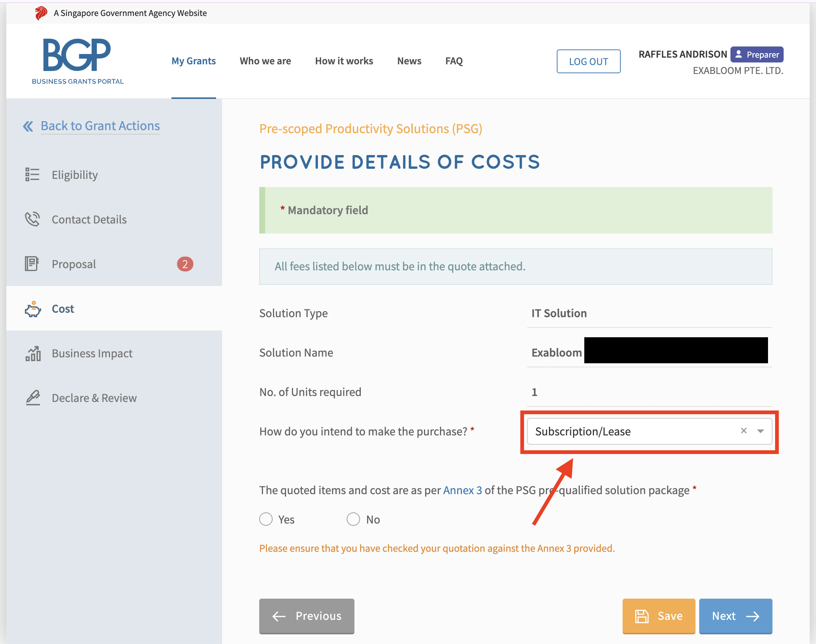Open the News menu item
Viewport: 816px width, 644px height.
click(409, 61)
